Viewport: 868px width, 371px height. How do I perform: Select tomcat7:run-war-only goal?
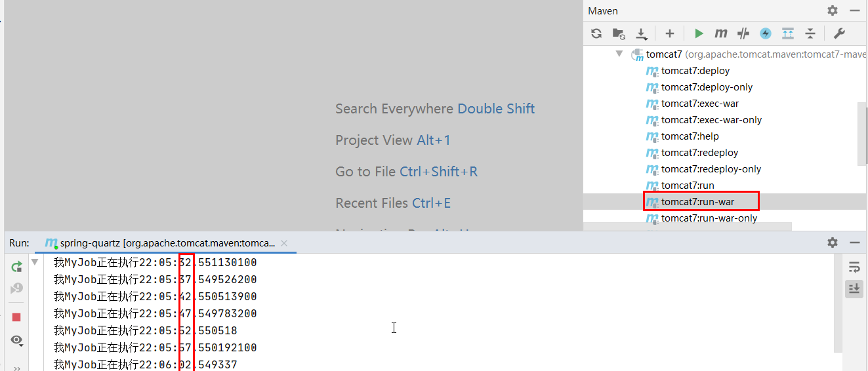tap(709, 218)
